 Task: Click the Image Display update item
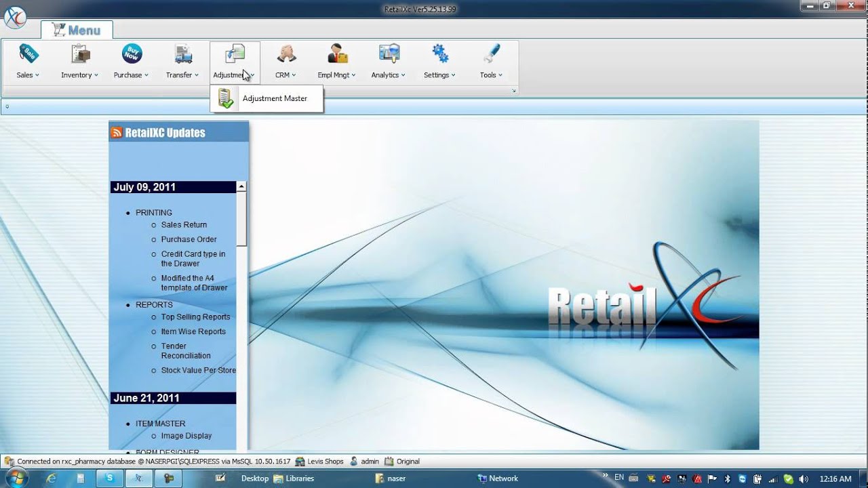(x=186, y=436)
